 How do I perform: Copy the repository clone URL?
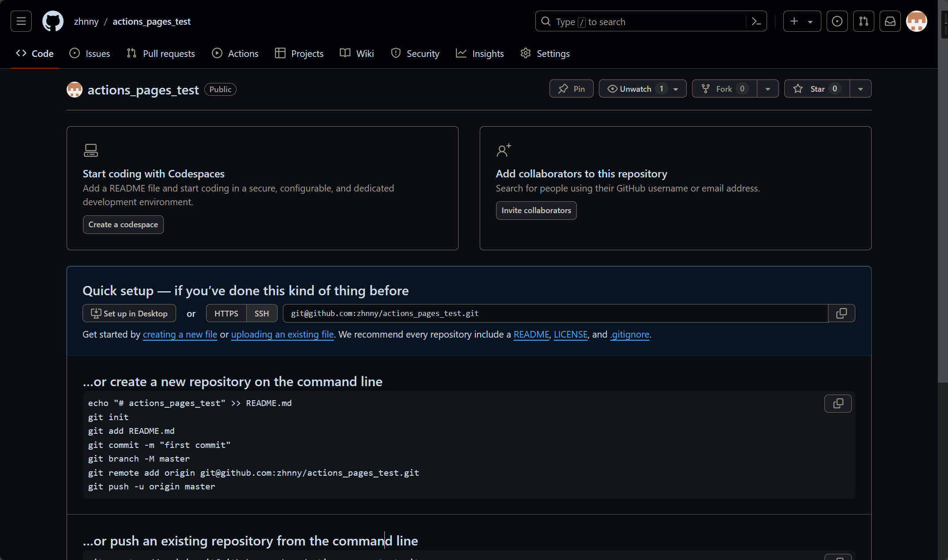pyautogui.click(x=841, y=313)
